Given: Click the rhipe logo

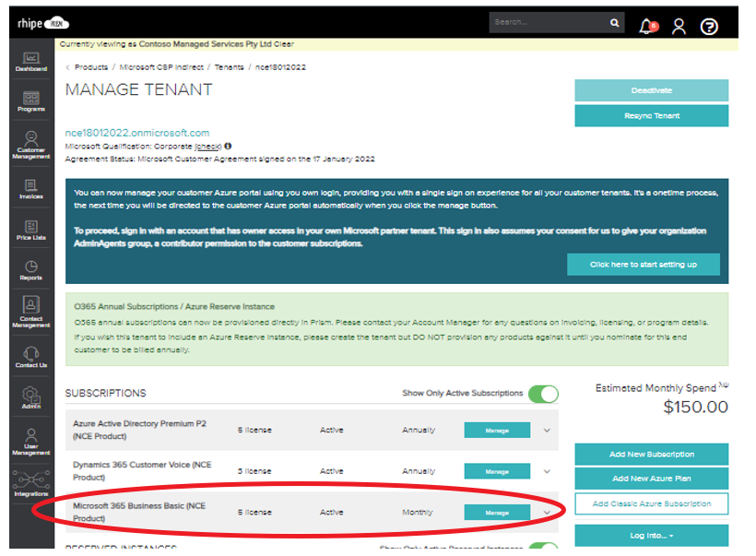Looking at the screenshot, I should click(43, 23).
